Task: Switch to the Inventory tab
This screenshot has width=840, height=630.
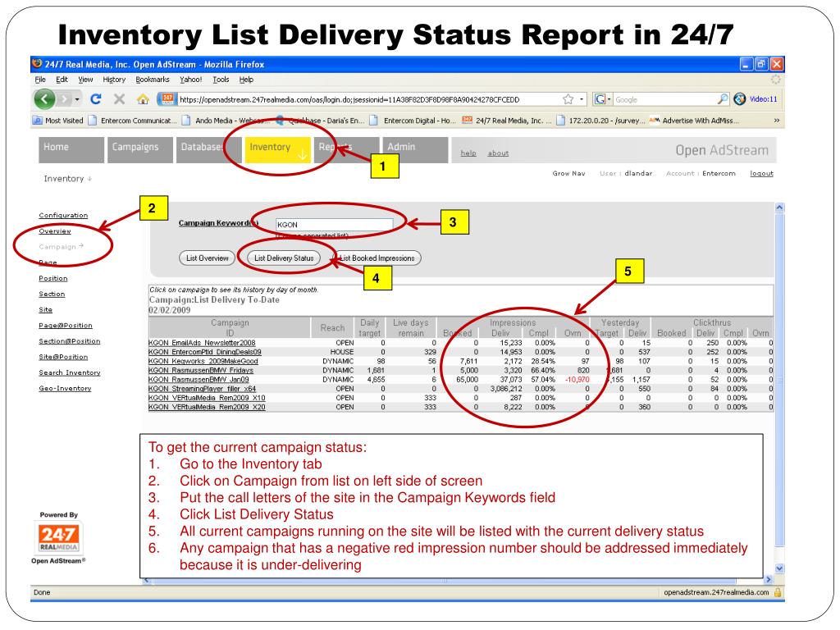Action: coord(277,149)
